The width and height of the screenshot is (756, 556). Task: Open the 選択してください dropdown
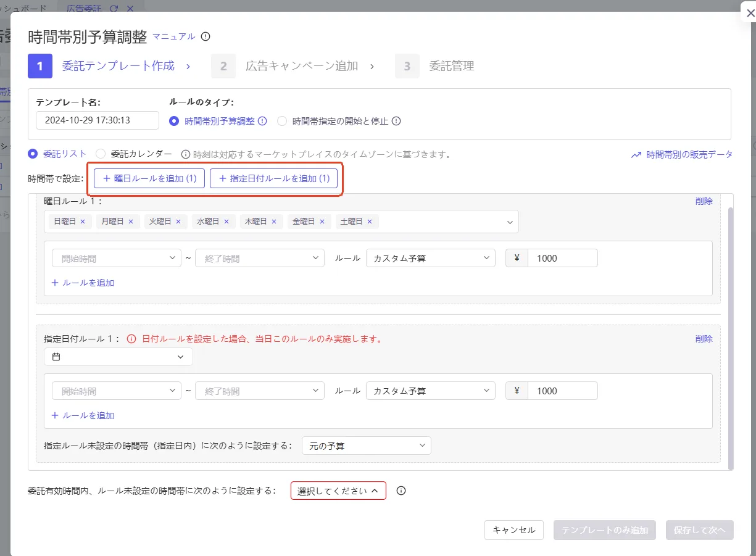[x=338, y=491]
